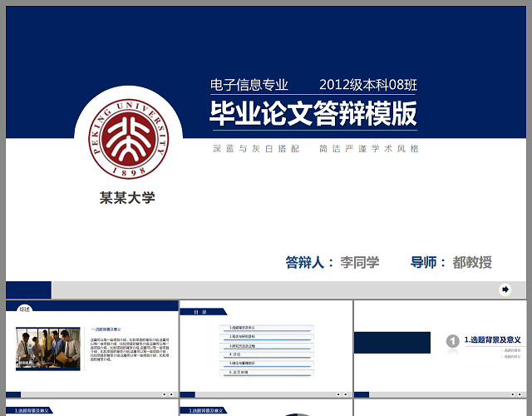
Task: Click the label 答辩人：
Action: pos(309,262)
